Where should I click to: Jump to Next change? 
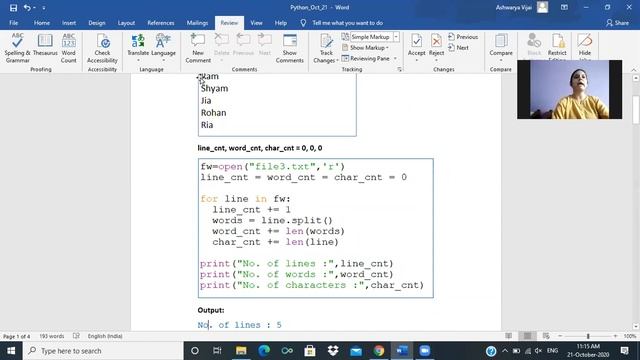click(458, 48)
